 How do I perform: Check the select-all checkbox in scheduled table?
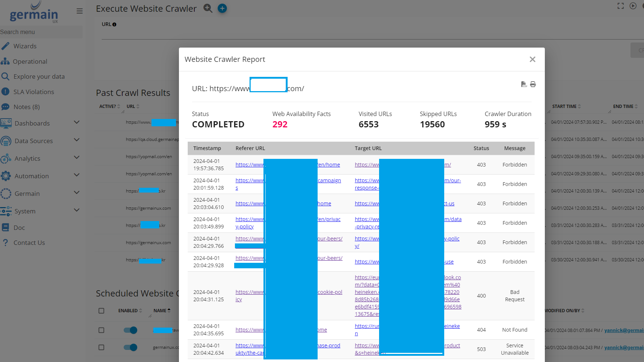click(101, 311)
